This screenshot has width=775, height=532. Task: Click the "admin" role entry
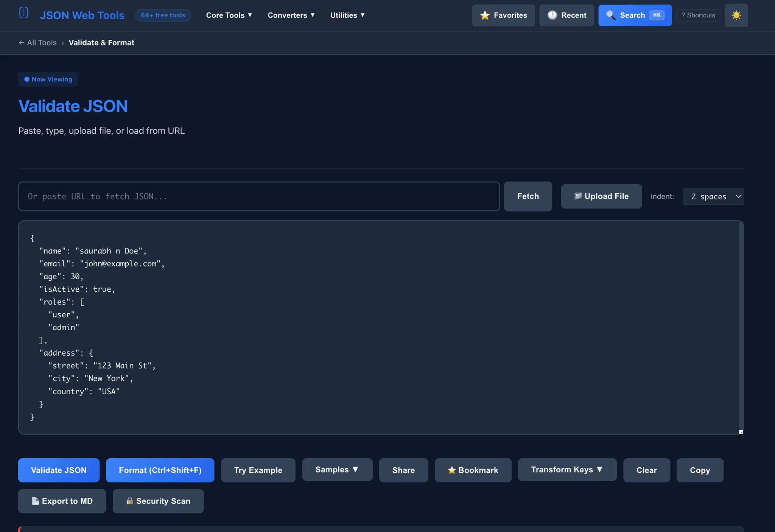coord(64,327)
